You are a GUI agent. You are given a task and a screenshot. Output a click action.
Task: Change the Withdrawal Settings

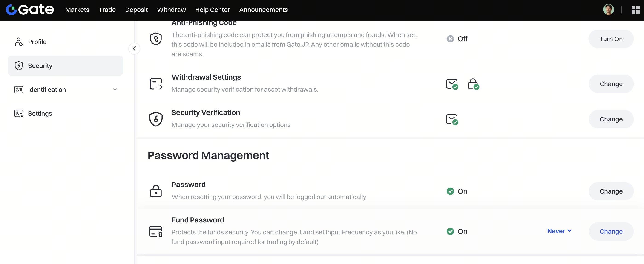coord(611,84)
